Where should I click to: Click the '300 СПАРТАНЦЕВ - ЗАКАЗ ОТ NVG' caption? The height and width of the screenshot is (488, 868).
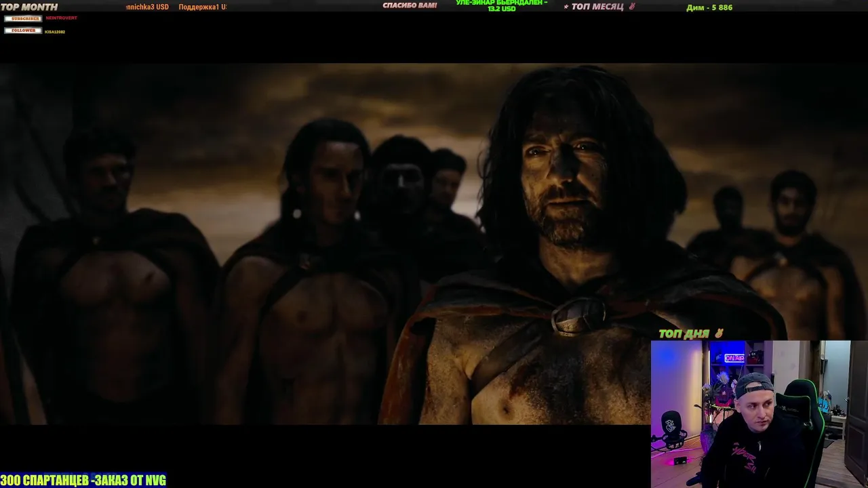(x=83, y=481)
